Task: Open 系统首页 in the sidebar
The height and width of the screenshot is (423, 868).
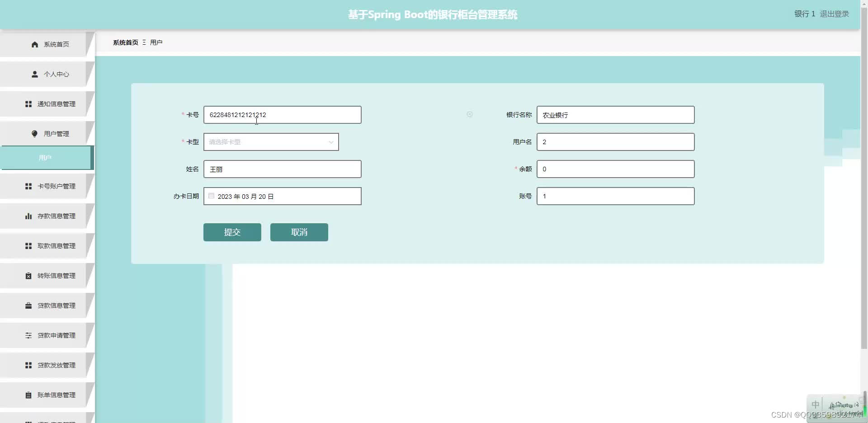Action: click(47, 44)
